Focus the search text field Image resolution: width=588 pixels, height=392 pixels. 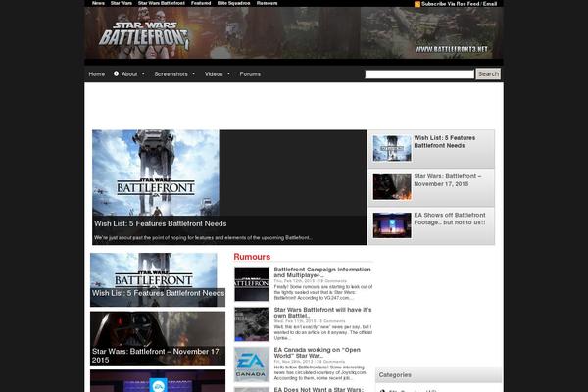coord(419,74)
